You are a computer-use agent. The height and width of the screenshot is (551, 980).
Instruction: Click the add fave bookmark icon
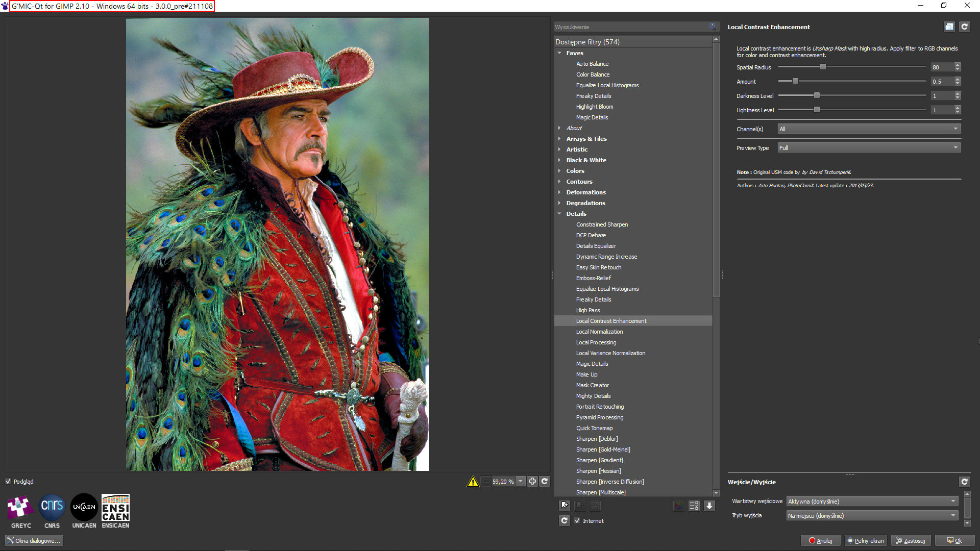[564, 506]
